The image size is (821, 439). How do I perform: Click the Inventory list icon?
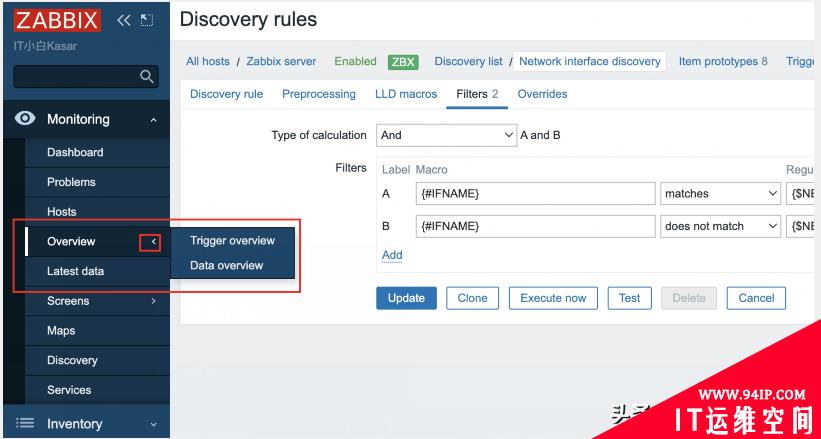coord(25,423)
